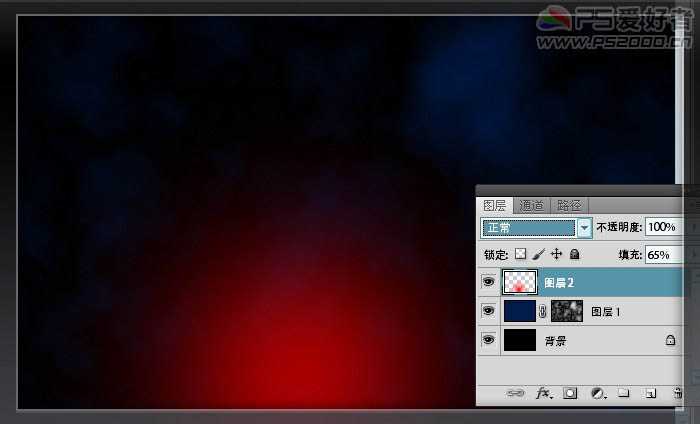
Task: Click the 不透明度 opacity field
Action: [664, 227]
